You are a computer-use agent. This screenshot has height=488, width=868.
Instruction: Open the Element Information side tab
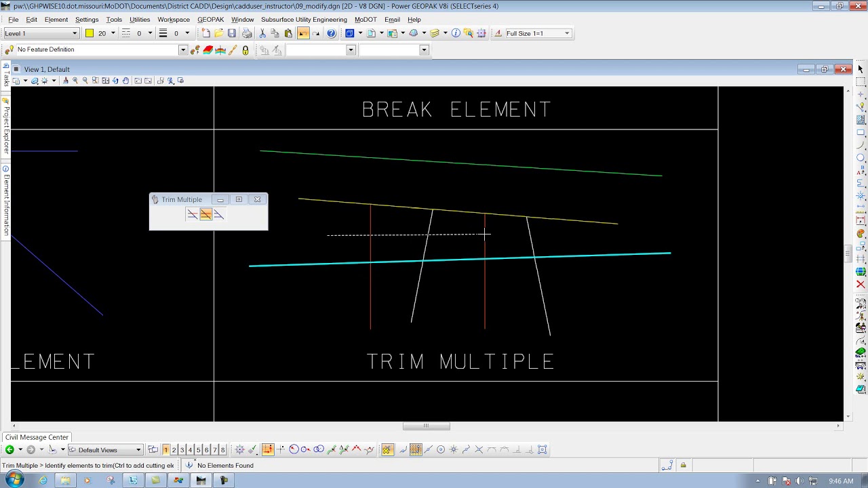coord(6,201)
